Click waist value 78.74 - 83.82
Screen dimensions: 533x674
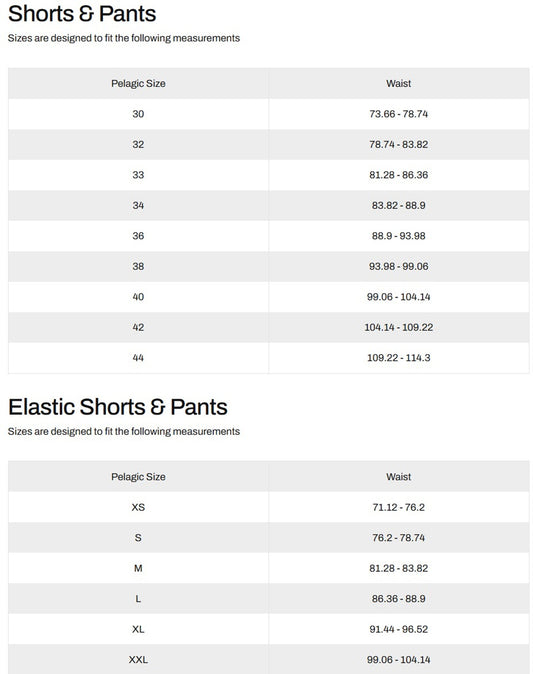point(398,144)
